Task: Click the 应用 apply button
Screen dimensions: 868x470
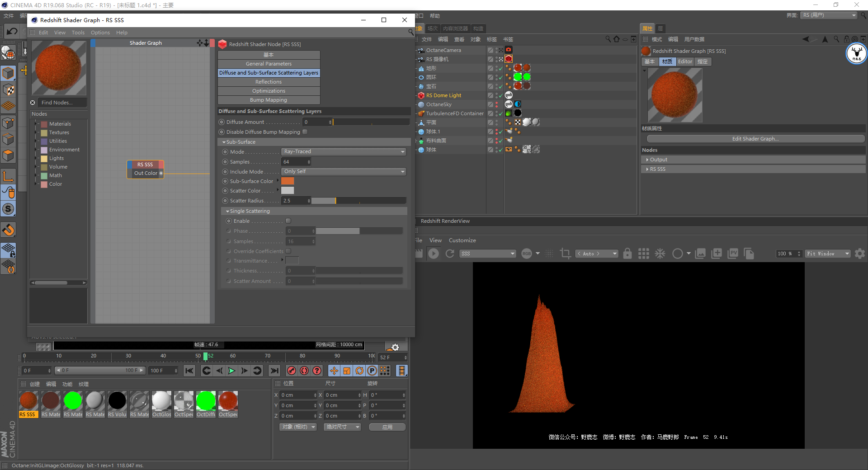Action: point(387,427)
